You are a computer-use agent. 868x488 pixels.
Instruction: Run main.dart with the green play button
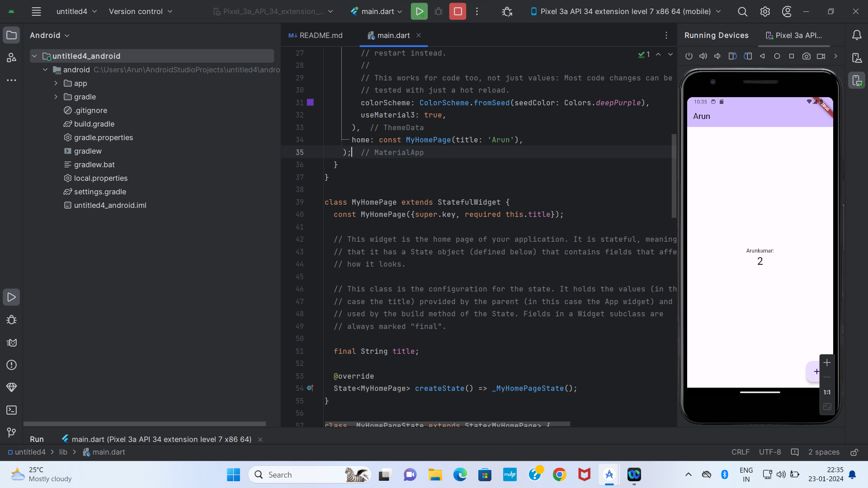pyautogui.click(x=419, y=11)
